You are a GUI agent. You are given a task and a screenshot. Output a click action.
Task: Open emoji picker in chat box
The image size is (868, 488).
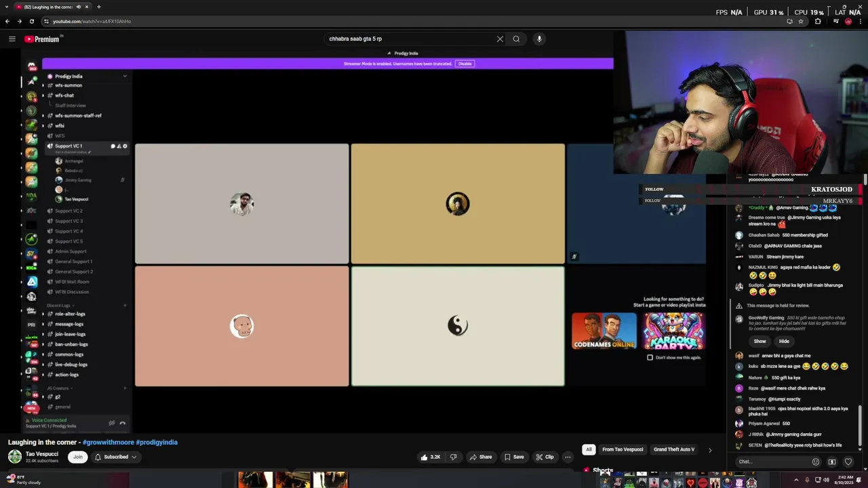click(x=816, y=462)
